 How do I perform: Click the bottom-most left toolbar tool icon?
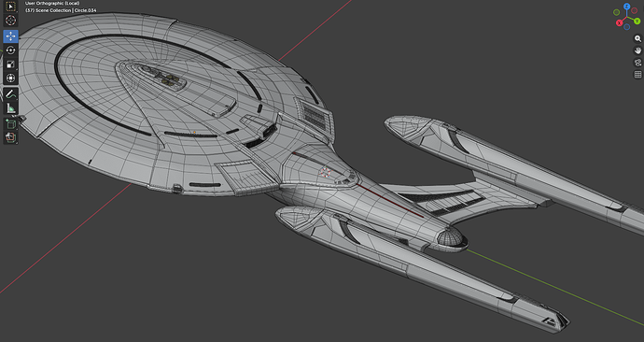[x=10, y=137]
